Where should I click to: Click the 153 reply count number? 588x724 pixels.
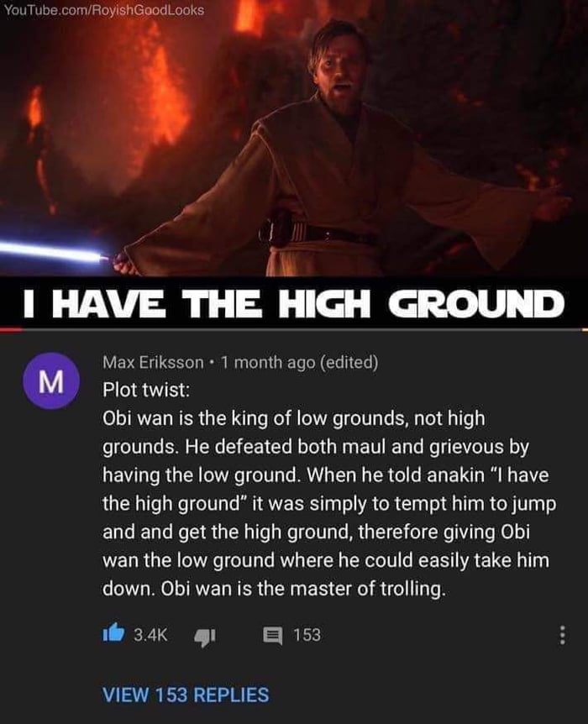tap(307, 635)
